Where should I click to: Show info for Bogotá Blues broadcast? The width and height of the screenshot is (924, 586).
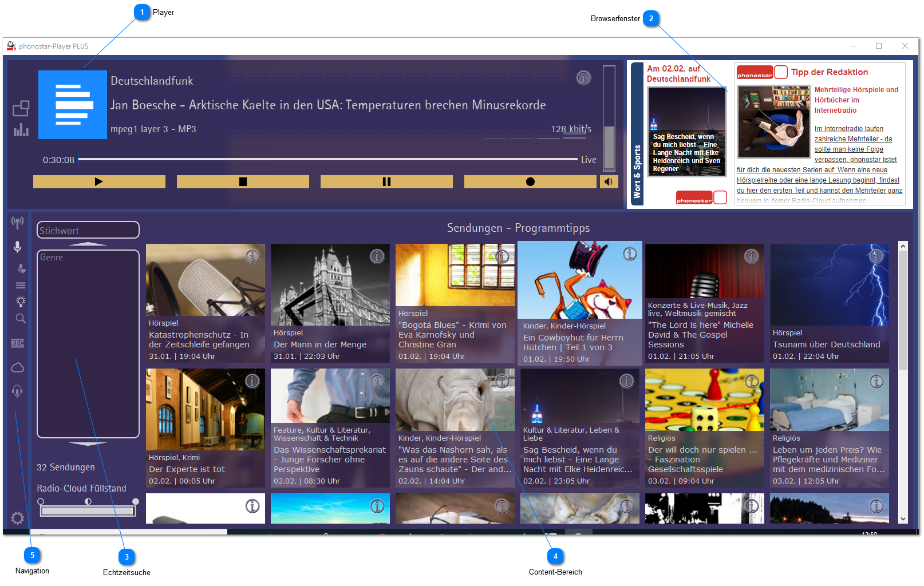point(502,256)
